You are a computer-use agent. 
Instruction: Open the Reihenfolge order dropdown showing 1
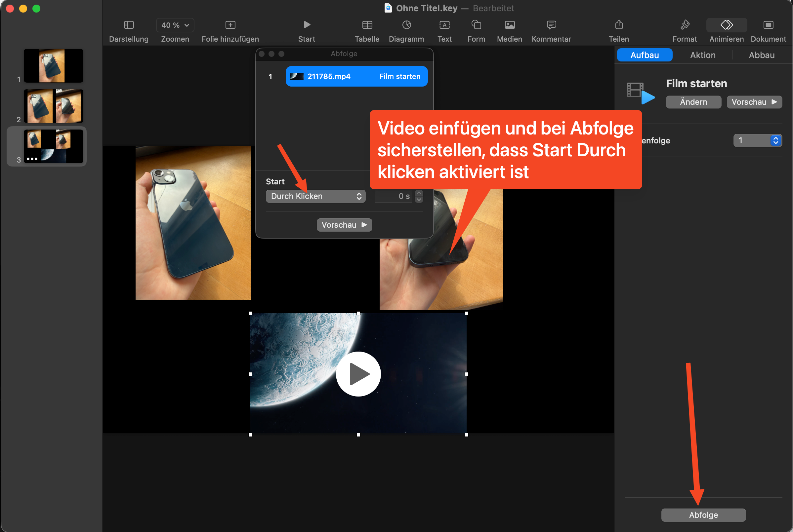coord(757,140)
